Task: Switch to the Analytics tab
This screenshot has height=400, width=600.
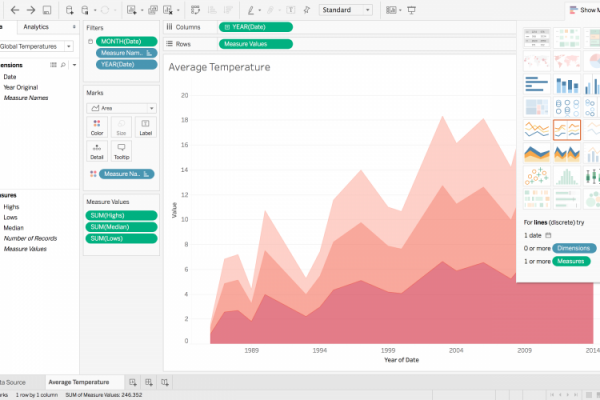Action: pyautogui.click(x=36, y=27)
